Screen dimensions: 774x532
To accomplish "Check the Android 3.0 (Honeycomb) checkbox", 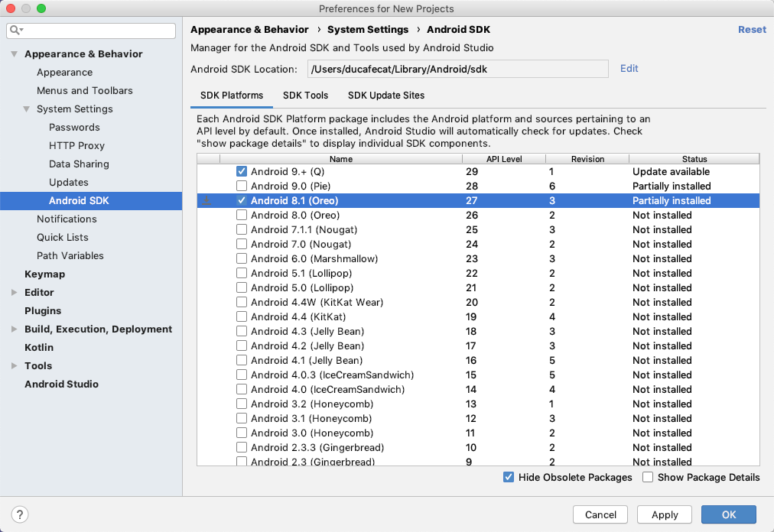I will point(242,433).
